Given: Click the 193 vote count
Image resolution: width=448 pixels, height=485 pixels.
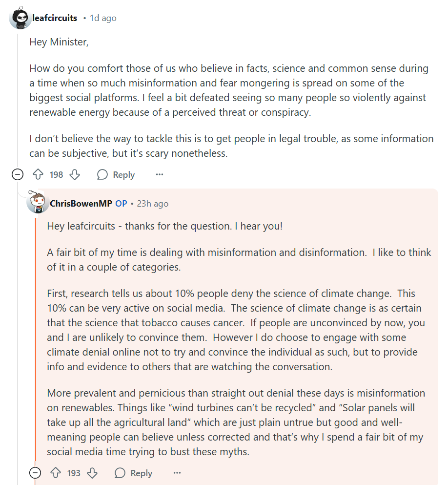Looking at the screenshot, I should (x=74, y=473).
